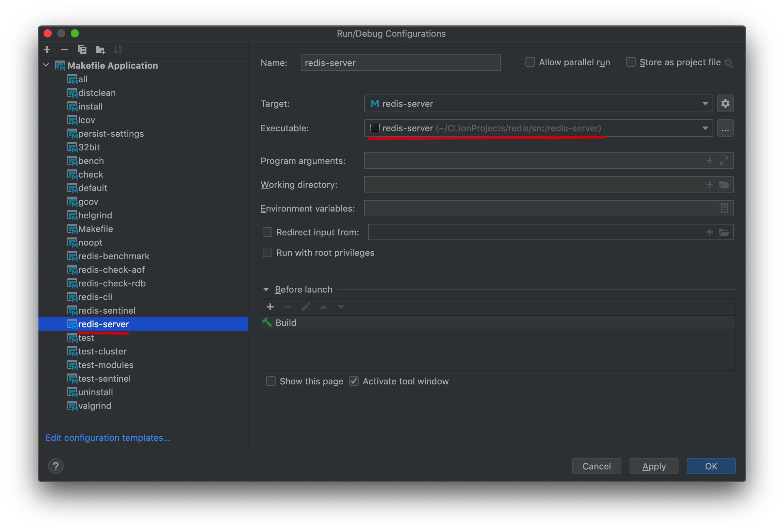Select the redis-sentinel configuration
The height and width of the screenshot is (532, 784).
coord(106,310)
